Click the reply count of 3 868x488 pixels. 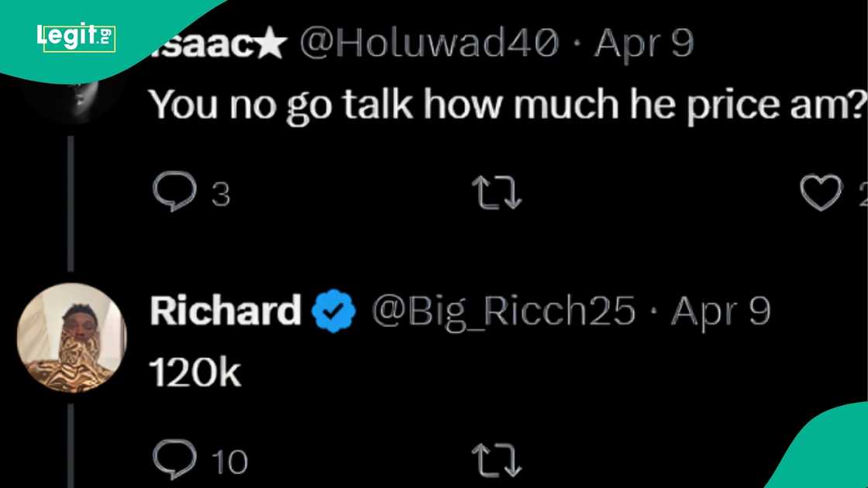pyautogui.click(x=222, y=195)
